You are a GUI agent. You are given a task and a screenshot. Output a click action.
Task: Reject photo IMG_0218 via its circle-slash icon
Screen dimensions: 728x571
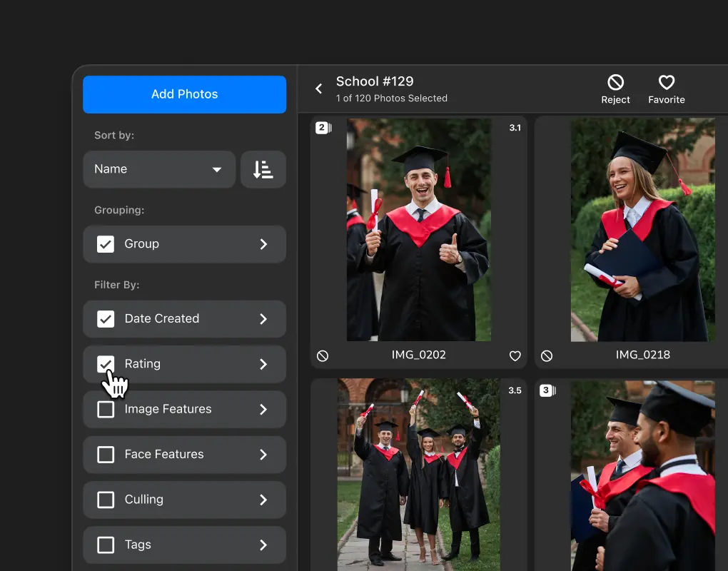click(x=547, y=356)
